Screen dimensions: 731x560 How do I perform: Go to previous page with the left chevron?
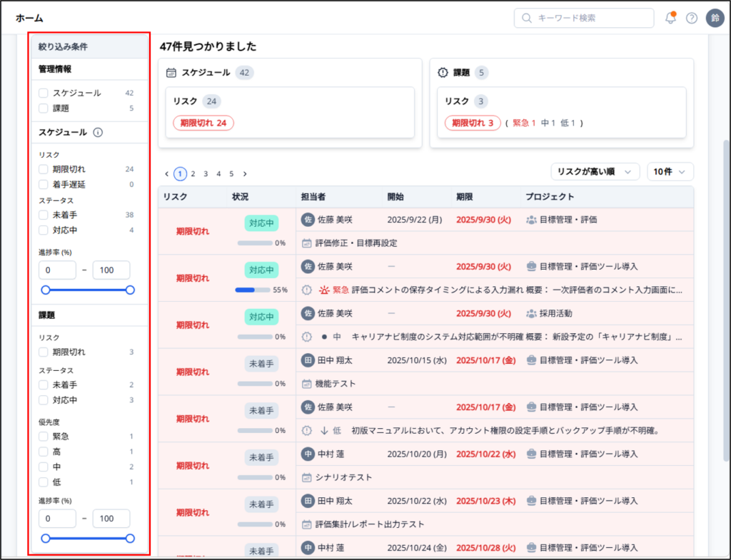point(167,174)
